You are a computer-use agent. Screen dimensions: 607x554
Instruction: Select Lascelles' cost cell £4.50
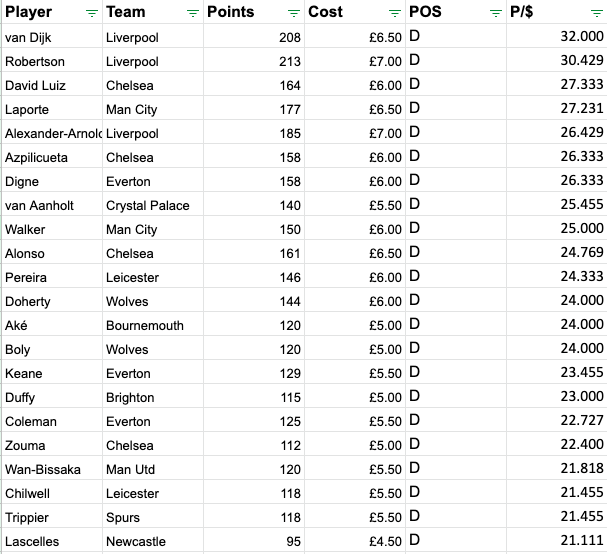tap(355, 540)
